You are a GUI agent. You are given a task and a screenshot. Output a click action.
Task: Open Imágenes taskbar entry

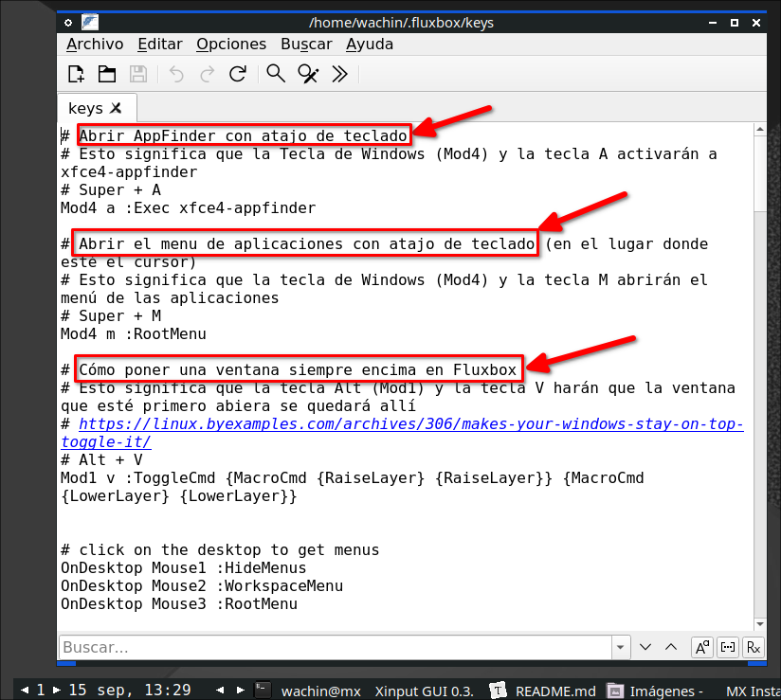(655, 691)
